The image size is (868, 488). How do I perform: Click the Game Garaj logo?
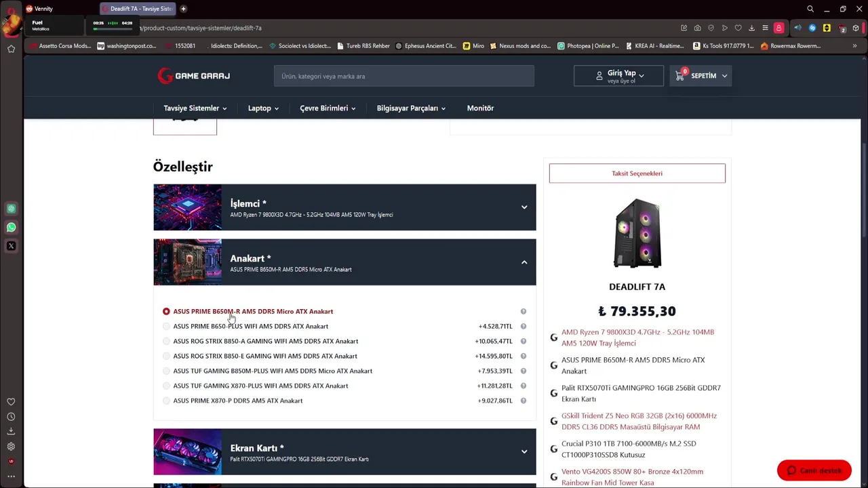[194, 76]
